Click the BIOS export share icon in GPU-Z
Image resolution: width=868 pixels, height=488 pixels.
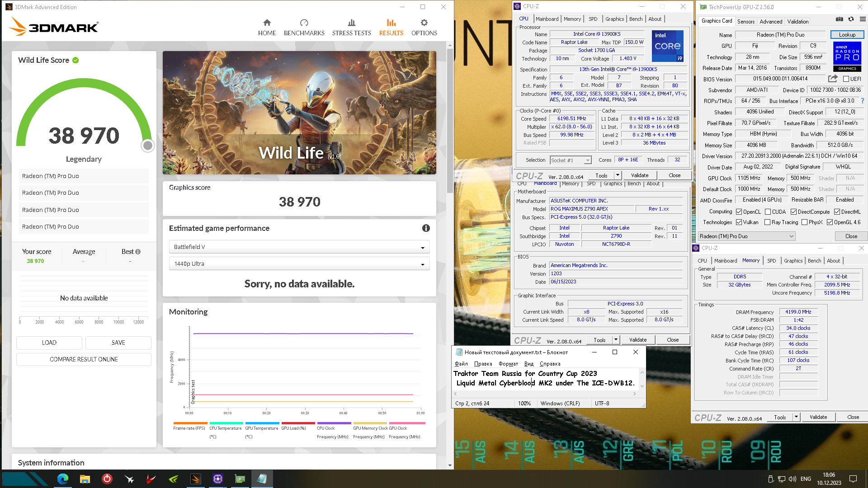[833, 79]
